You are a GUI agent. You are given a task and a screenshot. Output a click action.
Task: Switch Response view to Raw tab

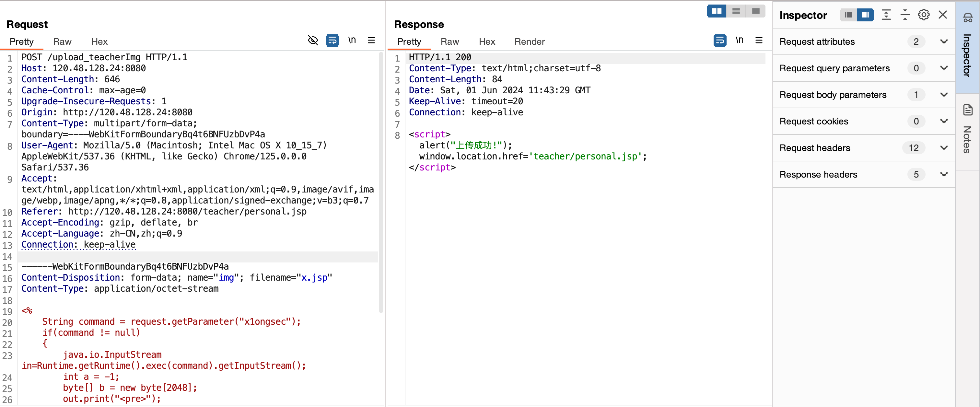pyautogui.click(x=450, y=41)
